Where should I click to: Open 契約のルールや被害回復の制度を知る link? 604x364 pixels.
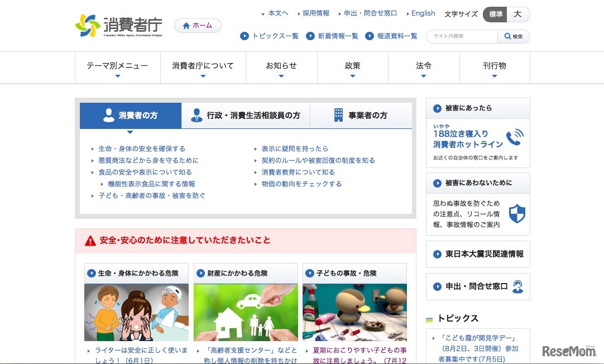click(318, 160)
